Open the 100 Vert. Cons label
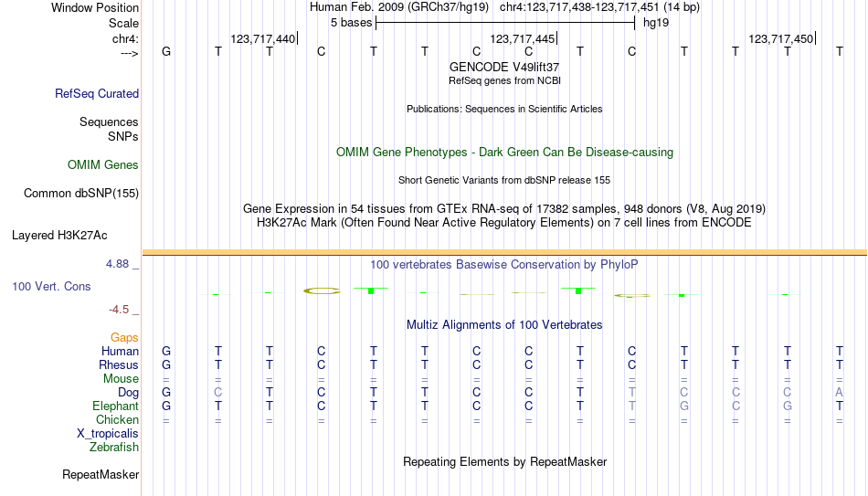Image resolution: width=868 pixels, height=496 pixels. (51, 286)
